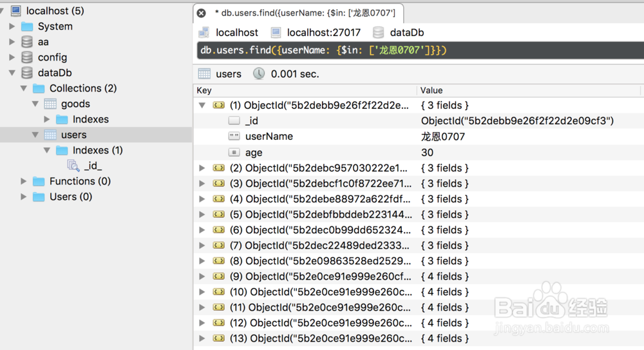Click the Value column header
This screenshot has height=350, width=644.
point(530,90)
